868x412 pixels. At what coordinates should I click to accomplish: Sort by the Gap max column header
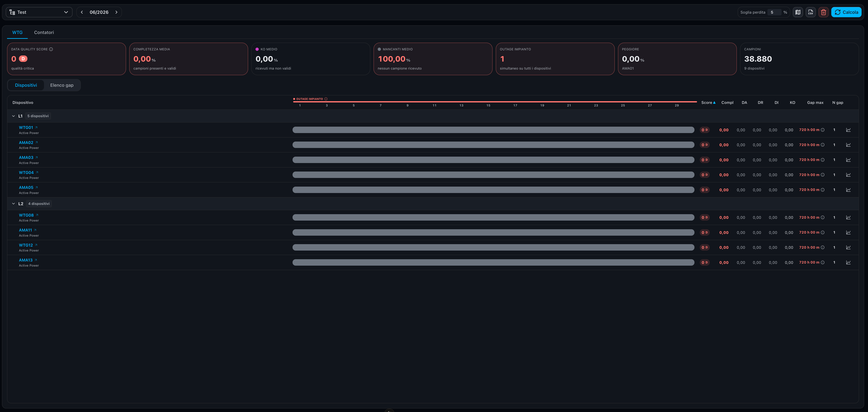tap(815, 103)
